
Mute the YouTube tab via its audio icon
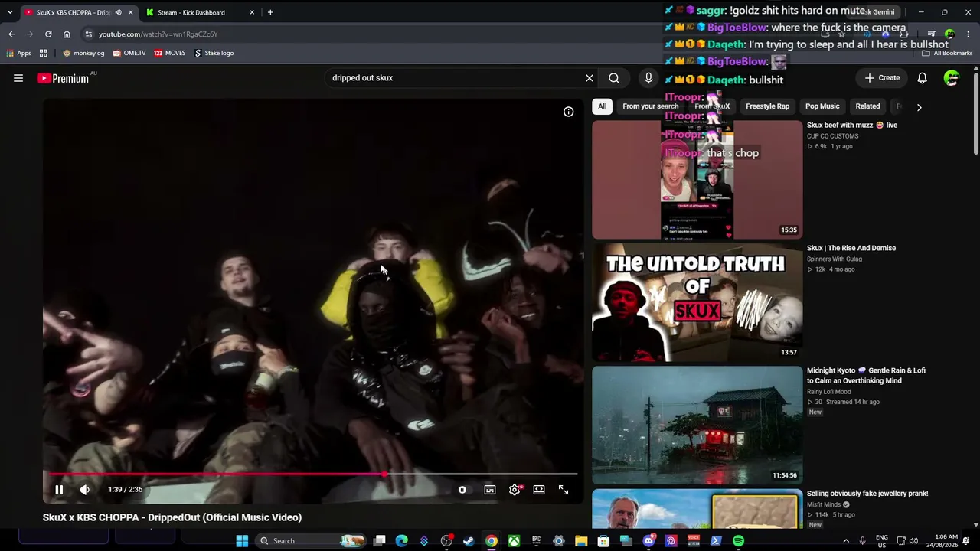point(118,12)
